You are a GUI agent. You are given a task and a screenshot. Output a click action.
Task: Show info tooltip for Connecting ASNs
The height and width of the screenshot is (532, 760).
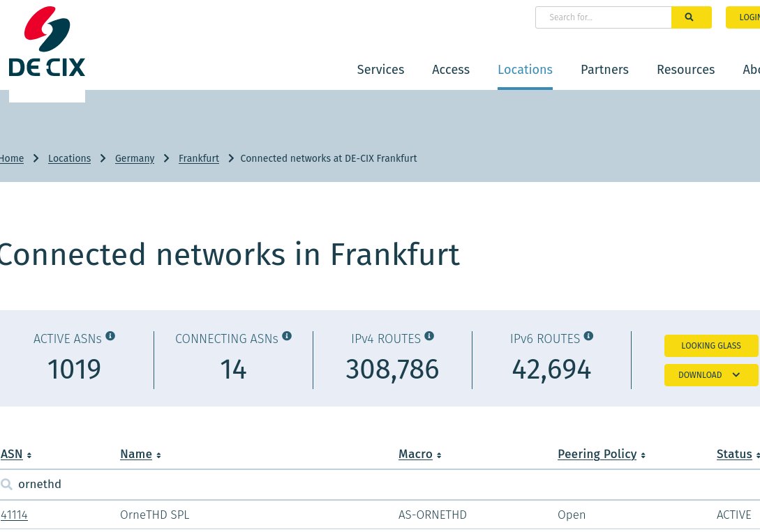pos(287,336)
